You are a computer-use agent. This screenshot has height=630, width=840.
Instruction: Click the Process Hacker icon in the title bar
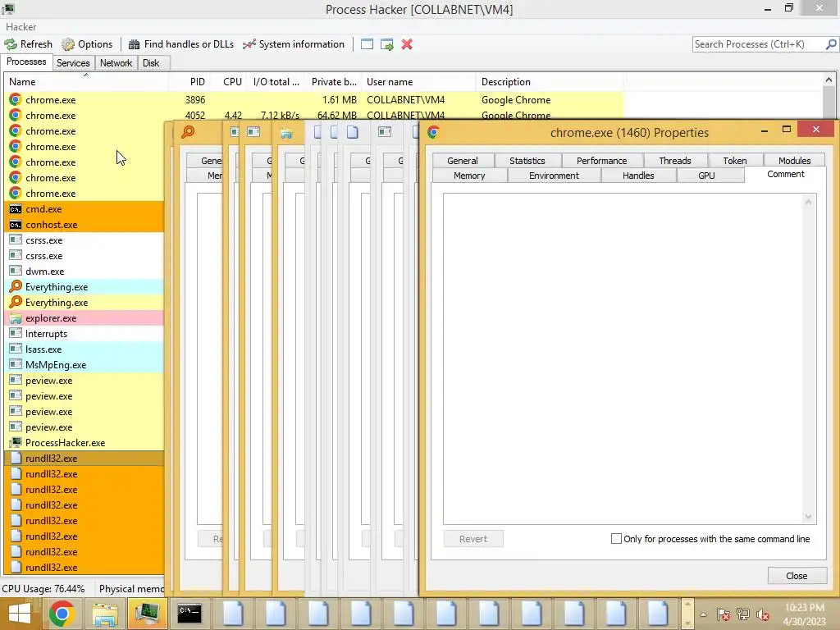click(8, 8)
